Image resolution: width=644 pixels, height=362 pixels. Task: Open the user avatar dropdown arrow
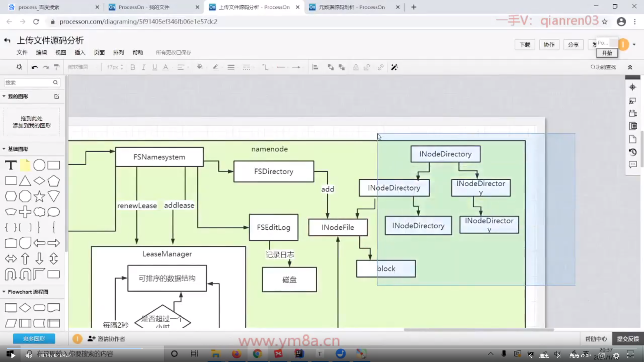point(634,45)
